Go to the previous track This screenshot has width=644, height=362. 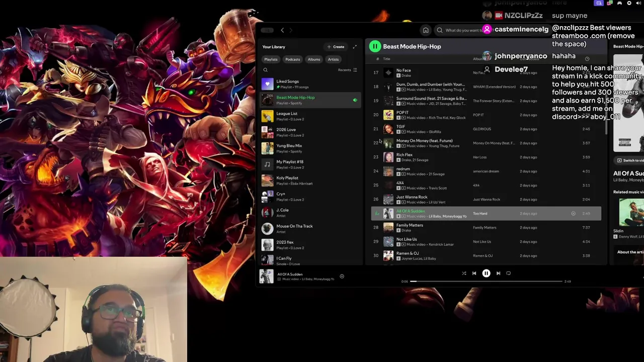[x=474, y=274]
